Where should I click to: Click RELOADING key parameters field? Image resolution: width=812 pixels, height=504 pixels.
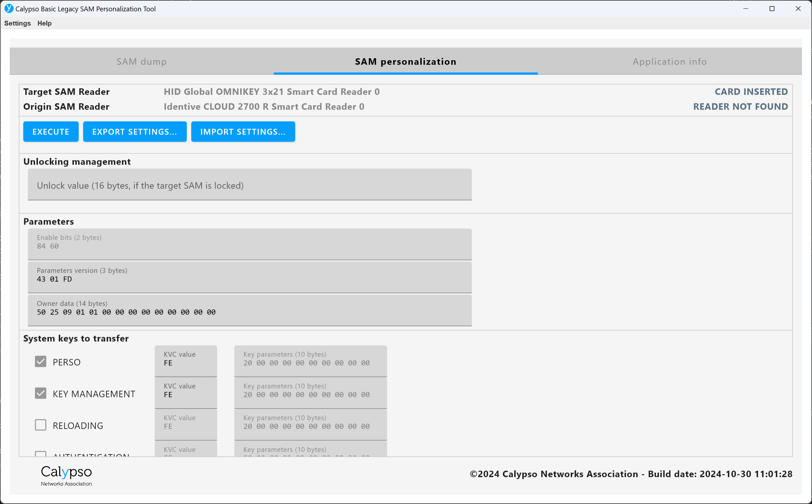310,425
